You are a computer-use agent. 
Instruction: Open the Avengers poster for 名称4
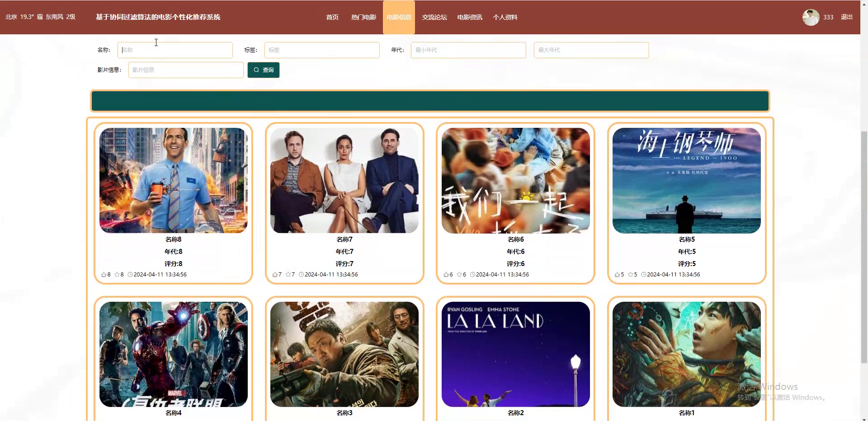(174, 355)
